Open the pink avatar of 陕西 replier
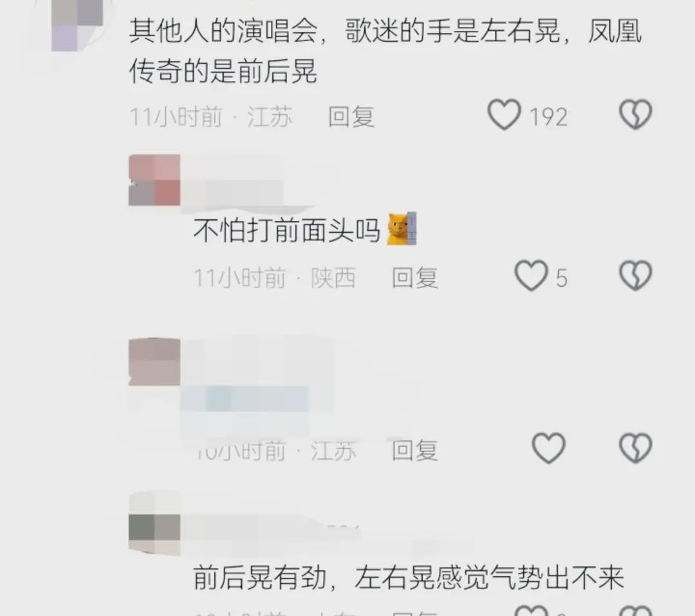 click(154, 180)
